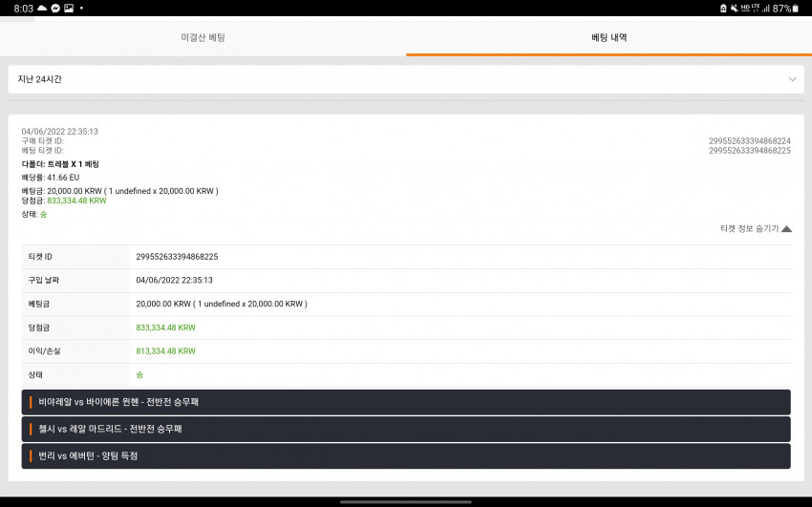
Task: Tap the mute/vibrate status icon
Action: click(735, 9)
